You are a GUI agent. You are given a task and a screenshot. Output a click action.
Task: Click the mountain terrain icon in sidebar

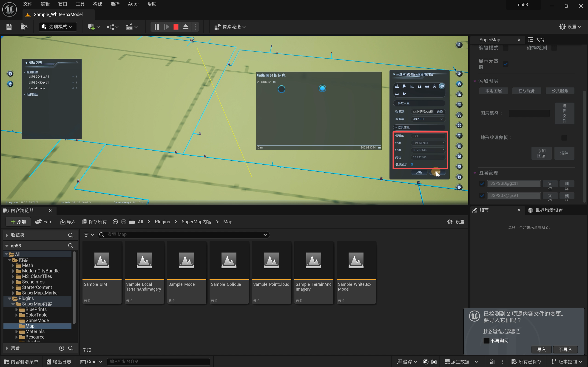459,94
